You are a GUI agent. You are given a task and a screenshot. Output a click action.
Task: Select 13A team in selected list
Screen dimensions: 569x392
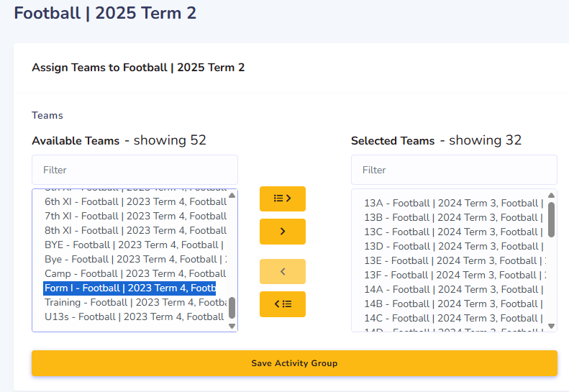pyautogui.click(x=453, y=204)
